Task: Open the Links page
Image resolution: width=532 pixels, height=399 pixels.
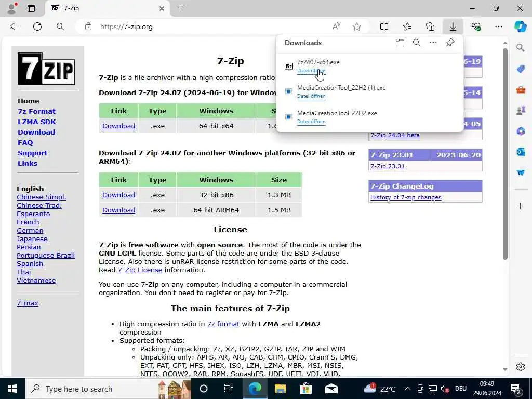Action: tap(28, 163)
